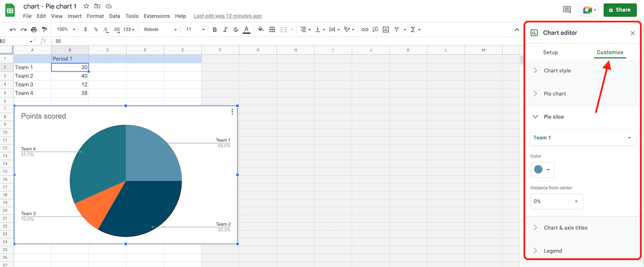Format as currency with dollar icon
The image size is (644, 267).
[86, 30]
